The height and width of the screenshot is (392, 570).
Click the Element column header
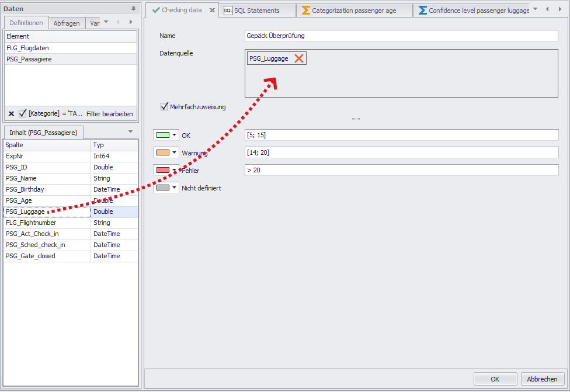click(x=71, y=36)
